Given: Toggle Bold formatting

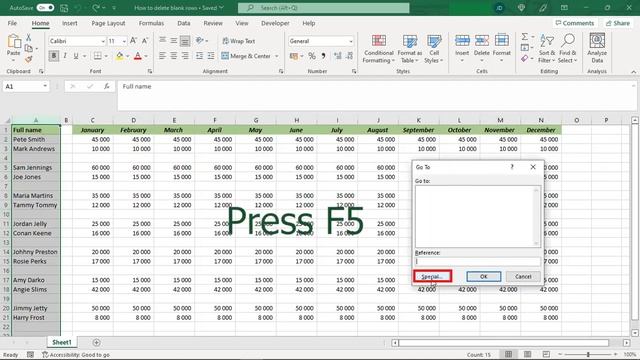Looking at the screenshot, I should point(53,56).
